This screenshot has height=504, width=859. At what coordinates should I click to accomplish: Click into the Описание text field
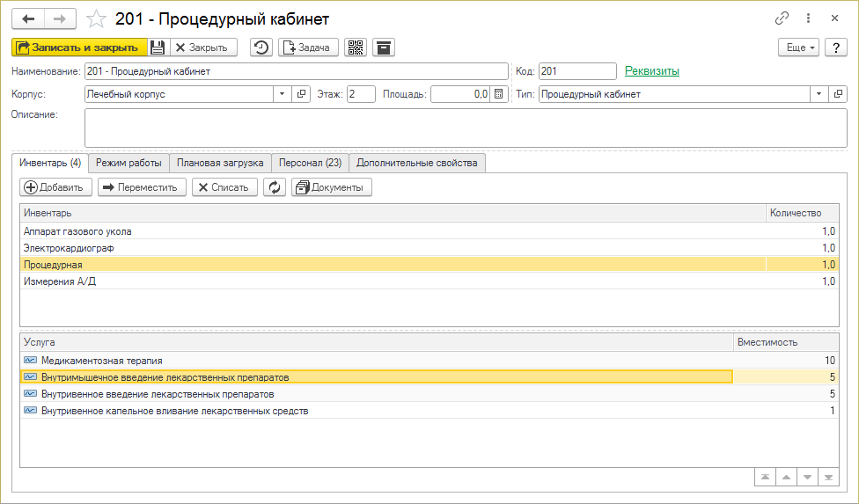click(466, 128)
